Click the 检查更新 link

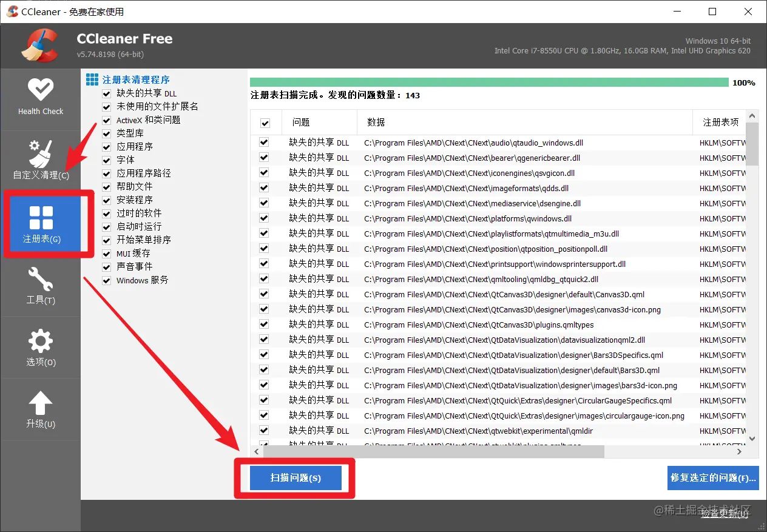click(725, 514)
